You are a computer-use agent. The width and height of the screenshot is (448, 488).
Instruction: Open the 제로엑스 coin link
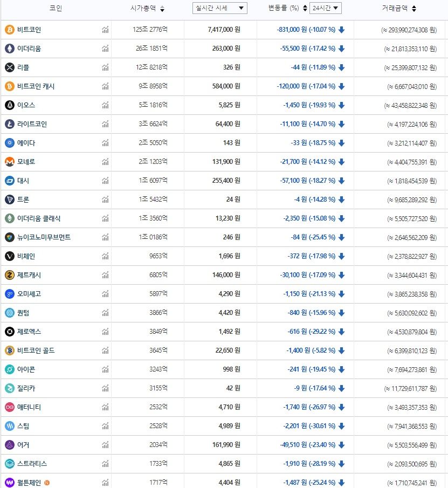point(29,332)
